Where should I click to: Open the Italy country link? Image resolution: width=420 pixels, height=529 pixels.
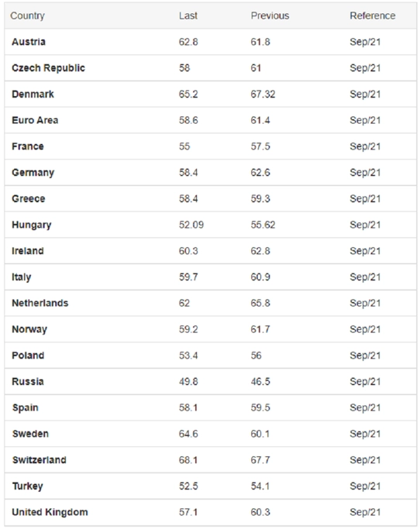pos(22,277)
